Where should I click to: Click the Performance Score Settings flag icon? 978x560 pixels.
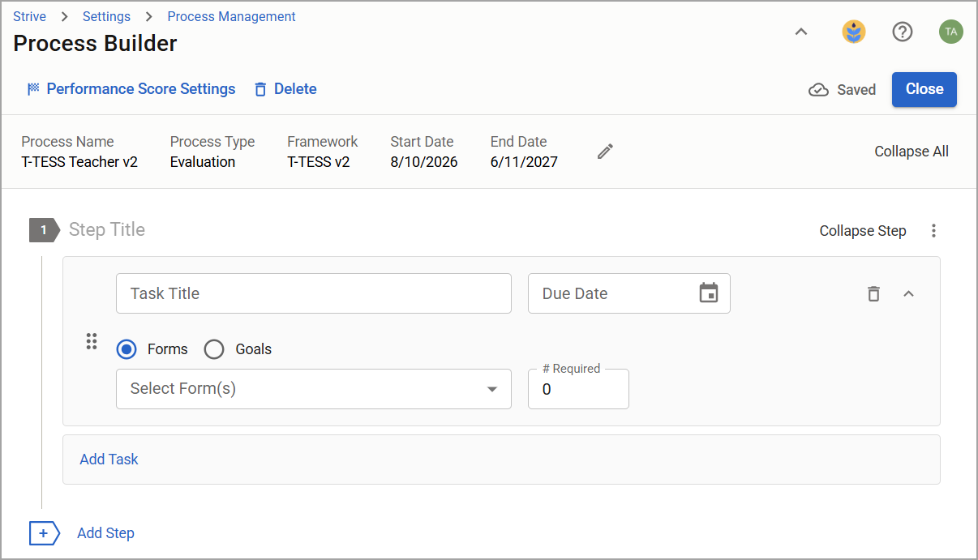[33, 89]
